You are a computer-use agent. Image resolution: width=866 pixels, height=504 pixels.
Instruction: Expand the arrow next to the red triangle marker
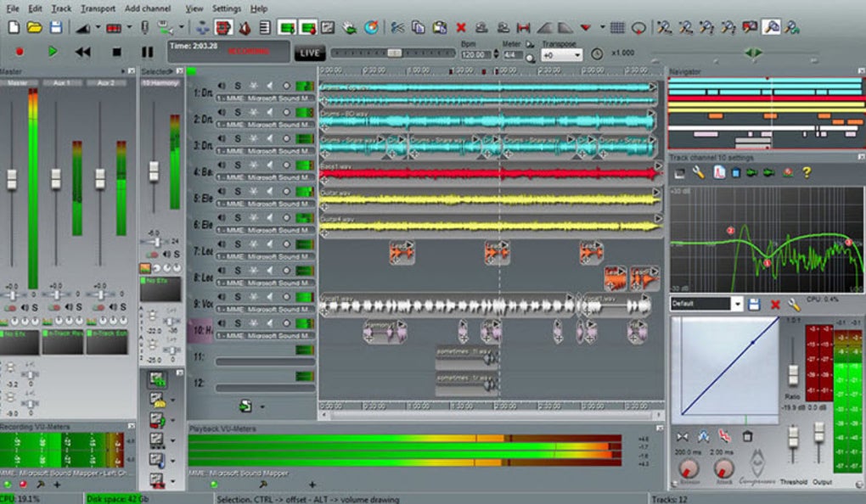tap(602, 27)
